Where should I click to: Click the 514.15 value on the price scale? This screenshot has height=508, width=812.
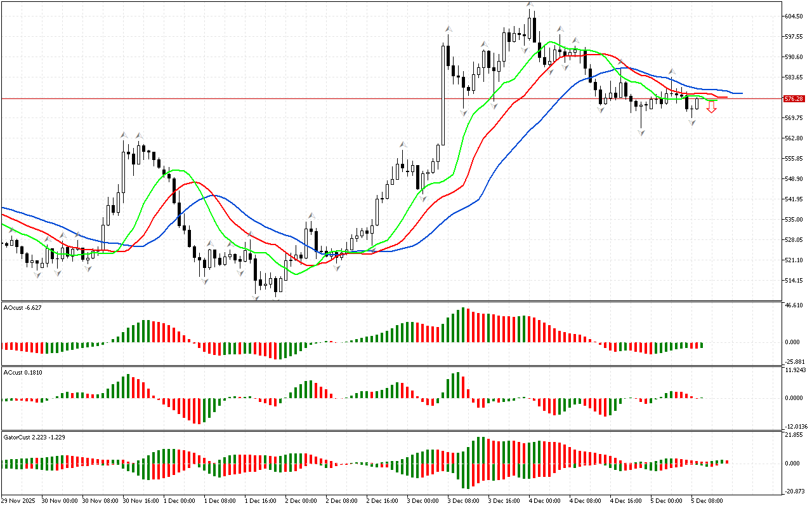pyautogui.click(x=794, y=281)
